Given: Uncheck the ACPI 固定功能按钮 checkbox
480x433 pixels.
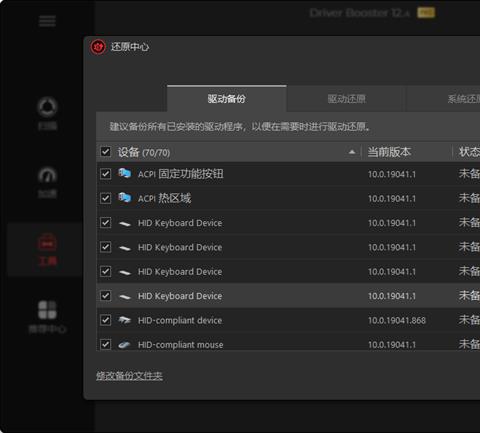Looking at the screenshot, I should click(x=105, y=174).
